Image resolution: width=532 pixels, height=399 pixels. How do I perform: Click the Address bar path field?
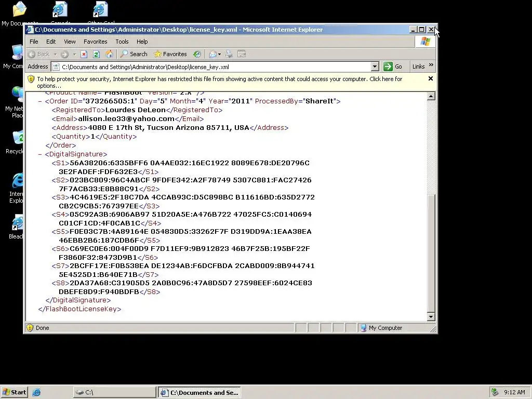(x=216, y=67)
